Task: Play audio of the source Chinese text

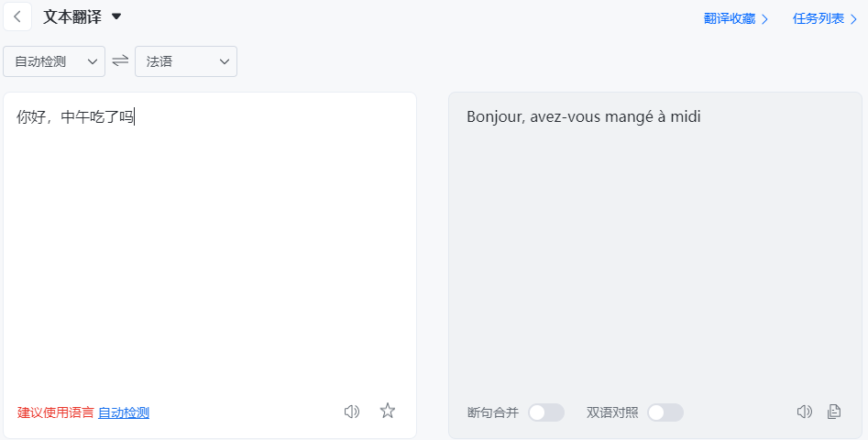Action: click(x=352, y=412)
